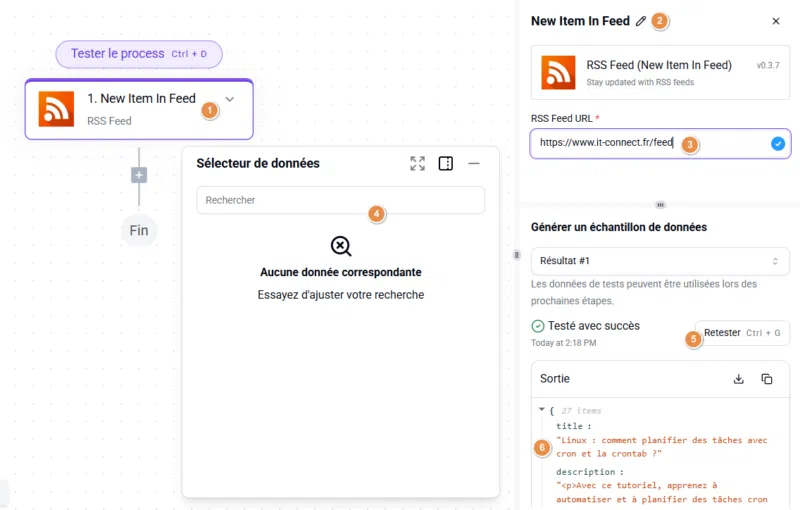Image resolution: width=800 pixels, height=510 pixels.
Task: Dock the data selector panel
Action: coord(446,163)
